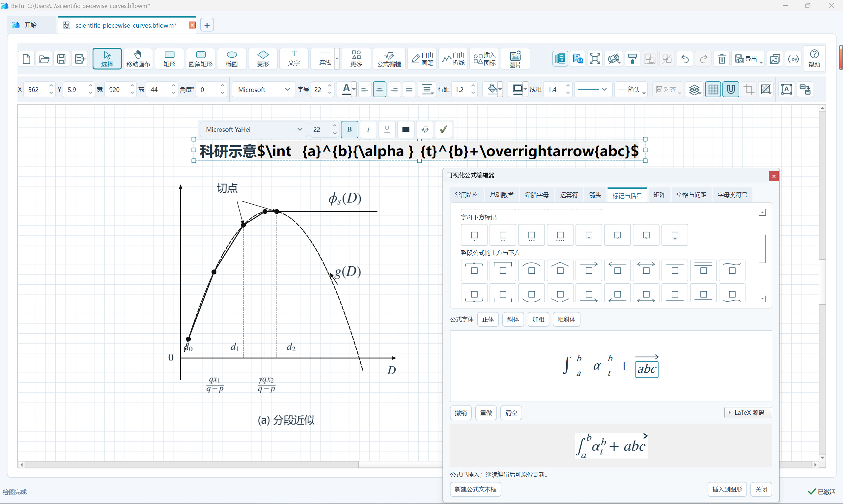Expand the LaTeX 源码 section

pos(748,413)
